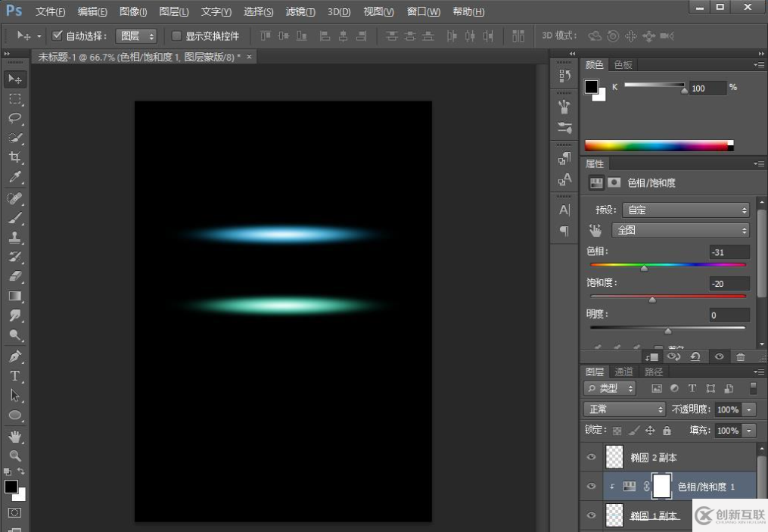Viewport: 768px width, 532px height.
Task: Select the Zoom tool
Action: [x=14, y=456]
